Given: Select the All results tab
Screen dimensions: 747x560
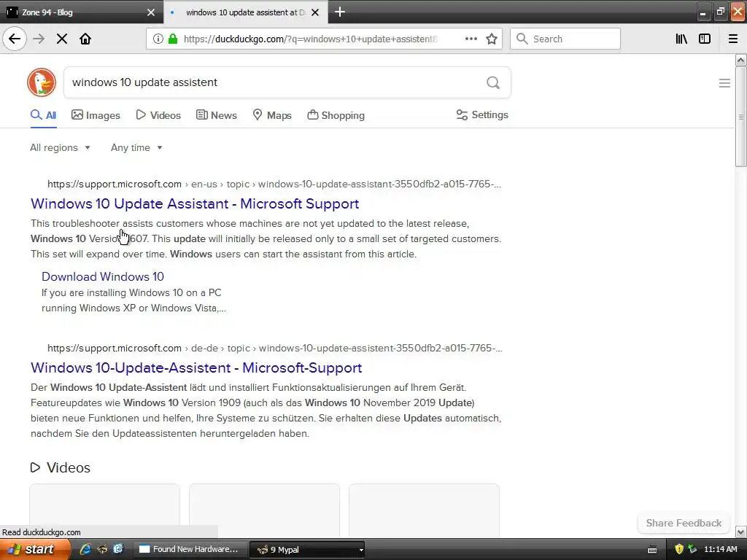Looking at the screenshot, I should pos(43,115).
